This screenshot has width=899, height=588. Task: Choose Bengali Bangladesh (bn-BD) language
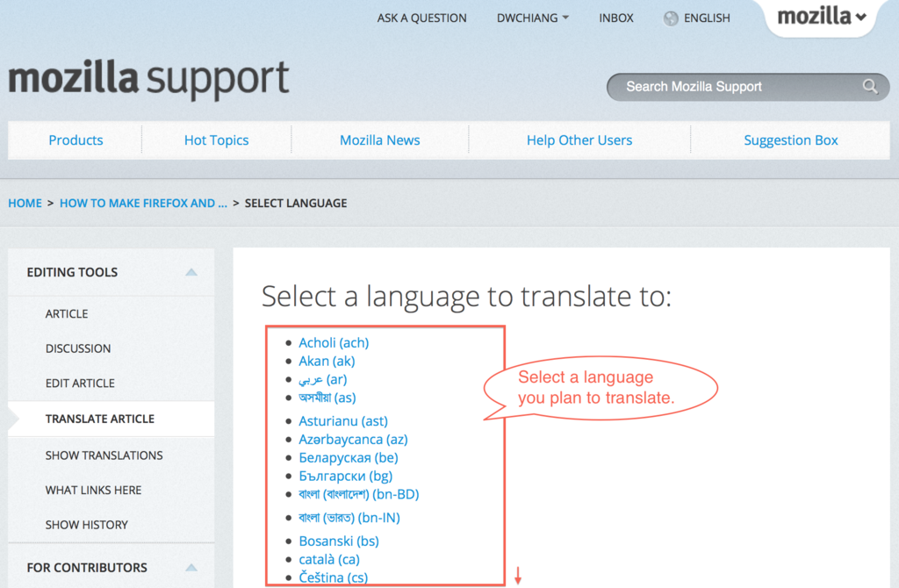[x=359, y=494]
